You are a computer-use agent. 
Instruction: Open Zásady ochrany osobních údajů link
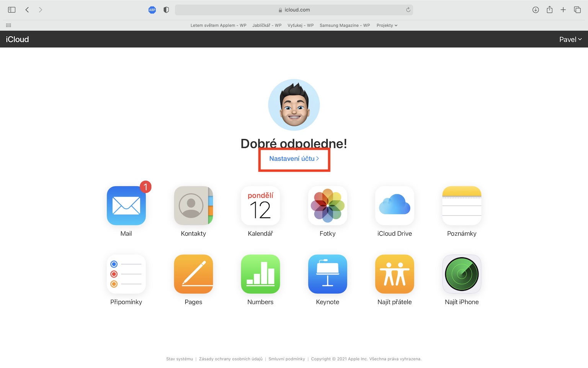click(x=231, y=359)
